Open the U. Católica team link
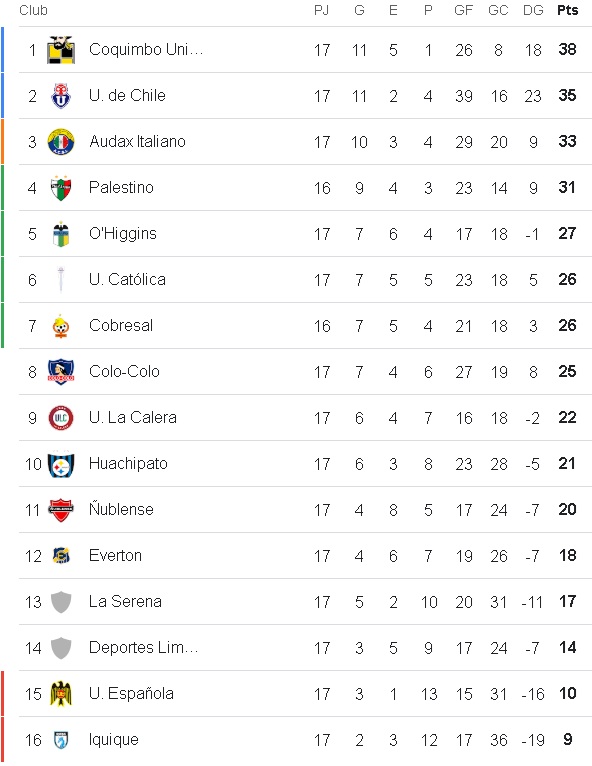592x766 pixels. (x=127, y=279)
